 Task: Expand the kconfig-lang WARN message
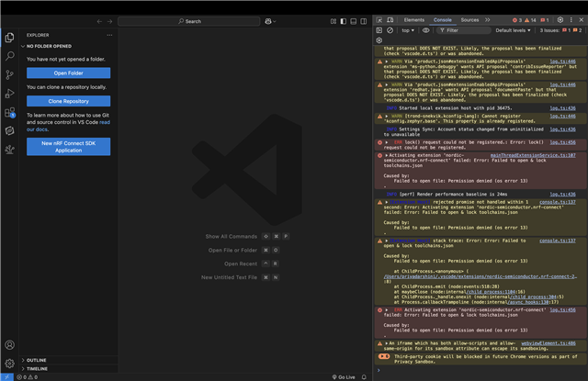(387, 116)
